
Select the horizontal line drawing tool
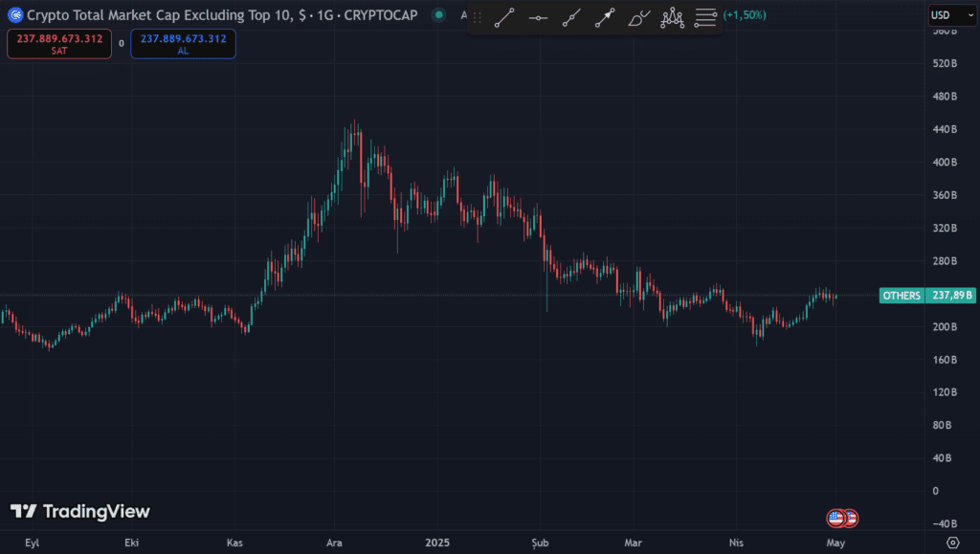click(x=538, y=17)
